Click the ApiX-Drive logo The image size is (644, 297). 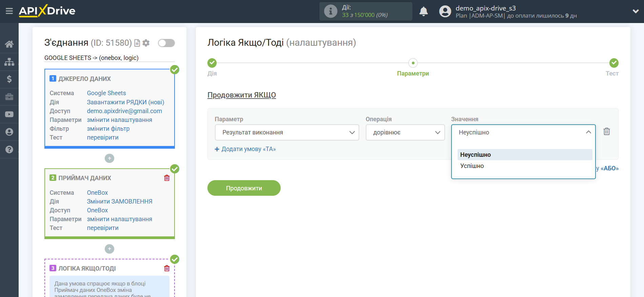point(47,11)
